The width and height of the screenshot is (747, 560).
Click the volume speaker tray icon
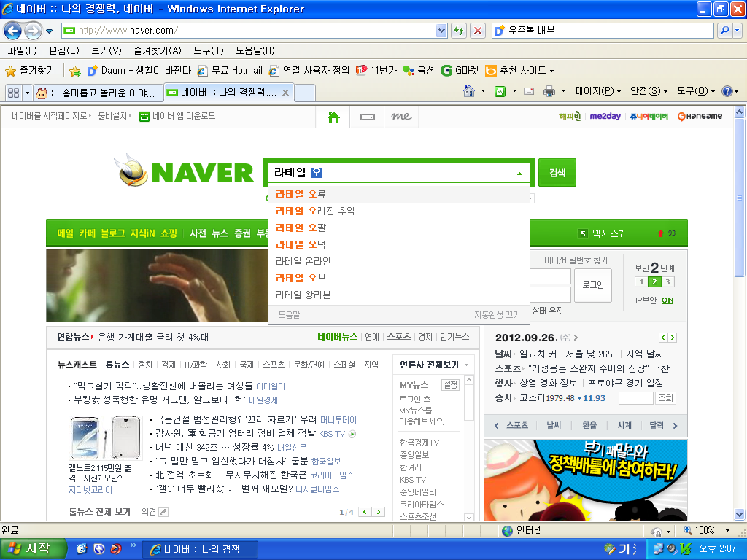[672, 549]
